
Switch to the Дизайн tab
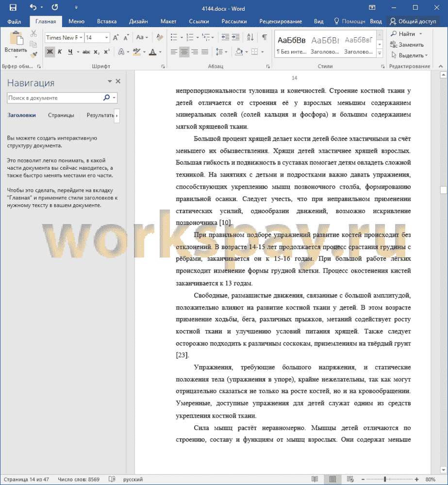pos(138,21)
